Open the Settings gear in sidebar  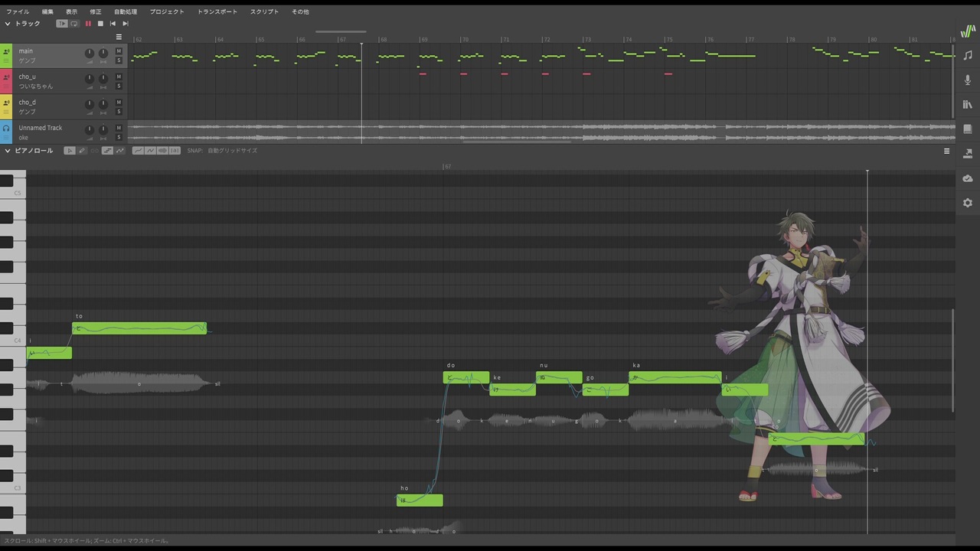[x=968, y=203]
